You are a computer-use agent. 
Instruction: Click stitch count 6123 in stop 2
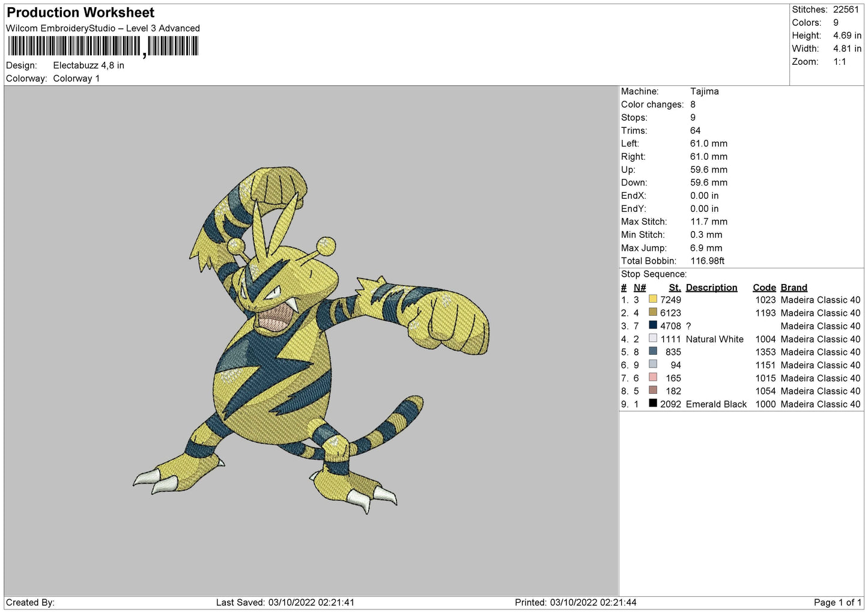[x=671, y=313]
